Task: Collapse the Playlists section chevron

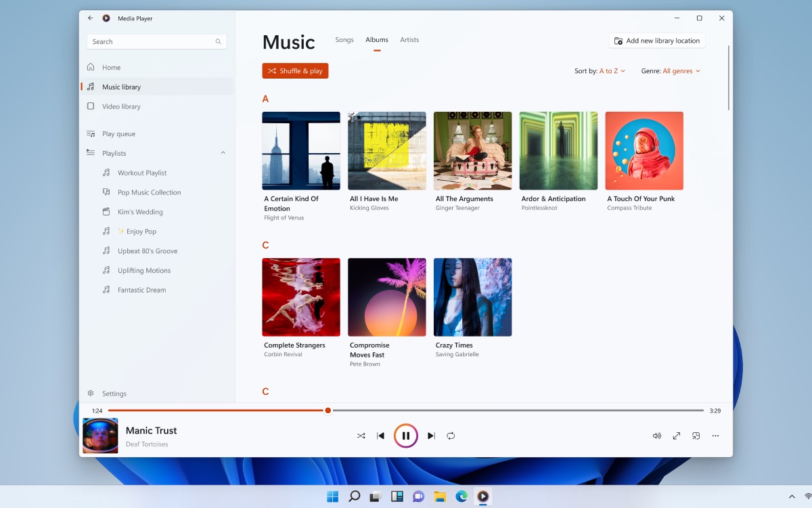Action: tap(223, 153)
